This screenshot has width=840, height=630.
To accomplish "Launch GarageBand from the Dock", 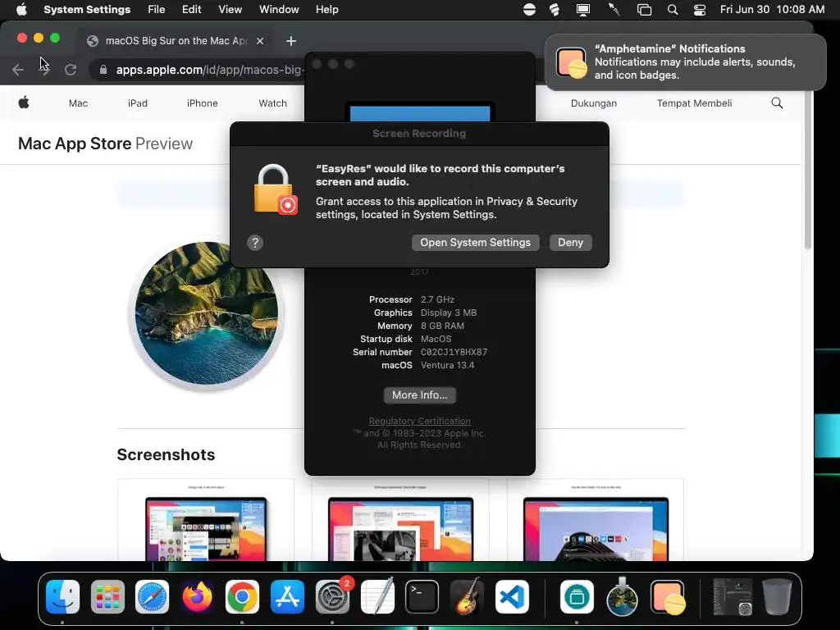I will (467, 596).
